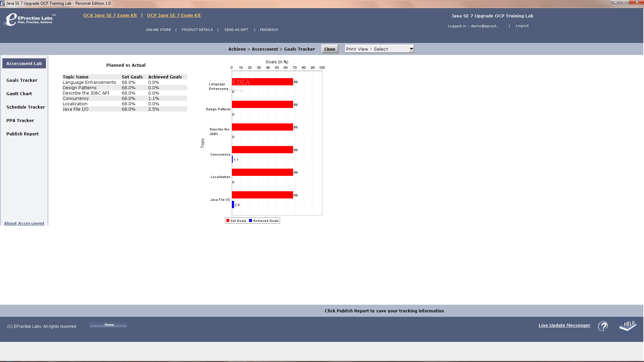Click the logged in demo@epract.. text
This screenshot has height=362, width=644.
473,26
